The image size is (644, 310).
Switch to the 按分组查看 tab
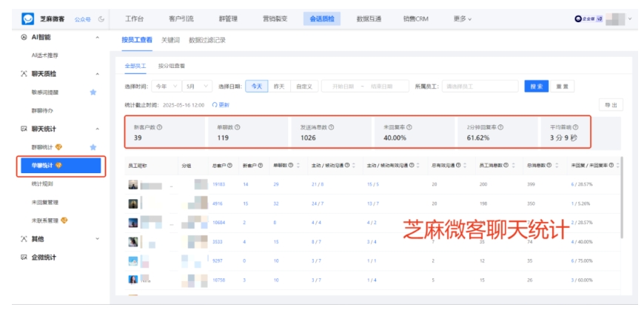coord(171,66)
